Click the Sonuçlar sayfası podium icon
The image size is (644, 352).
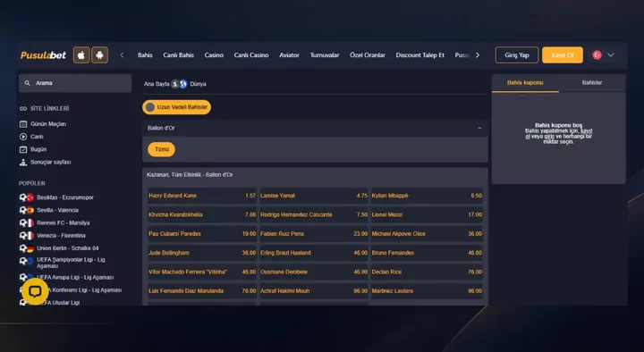(x=23, y=162)
